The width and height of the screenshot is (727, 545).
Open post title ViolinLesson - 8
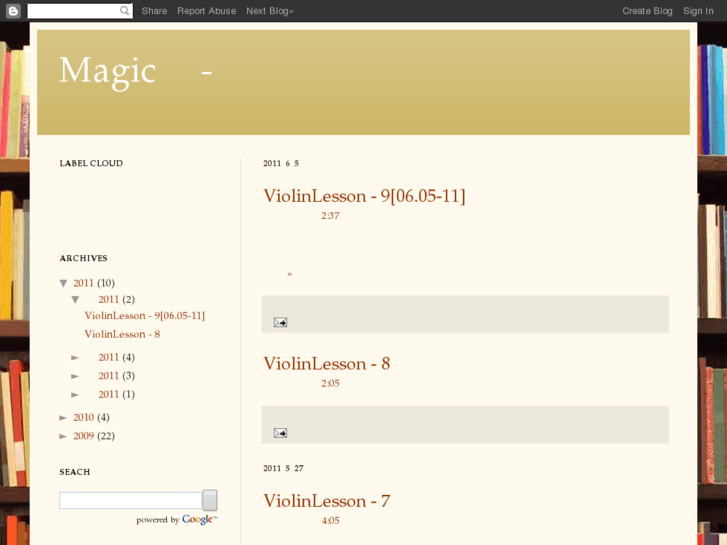click(326, 364)
